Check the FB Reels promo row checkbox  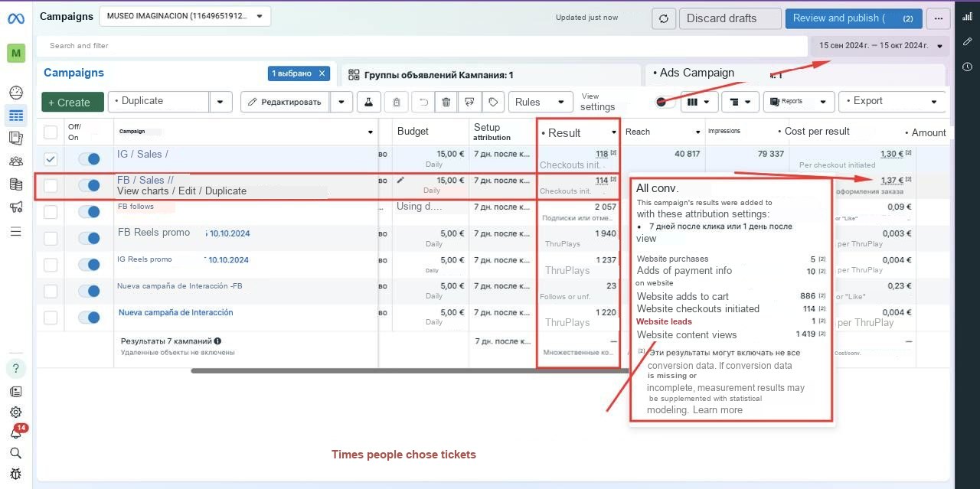(x=51, y=239)
